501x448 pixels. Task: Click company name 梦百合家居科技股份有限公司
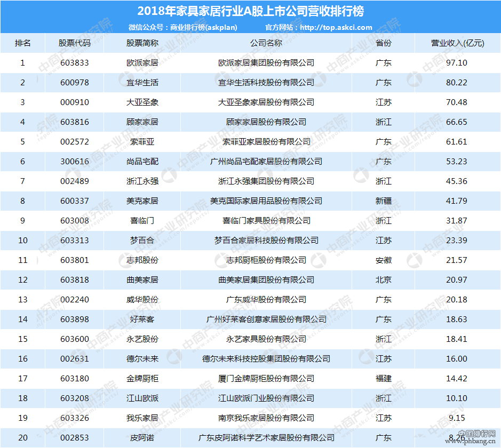(266, 241)
